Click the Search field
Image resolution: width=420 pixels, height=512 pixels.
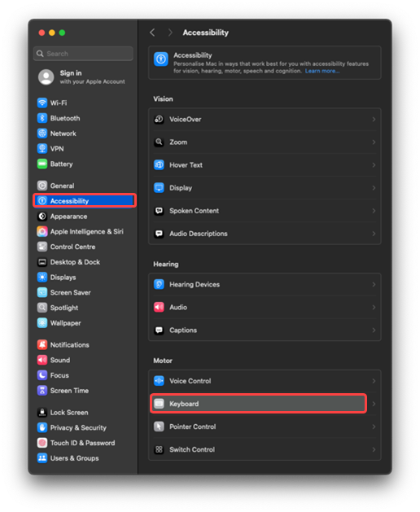point(83,54)
